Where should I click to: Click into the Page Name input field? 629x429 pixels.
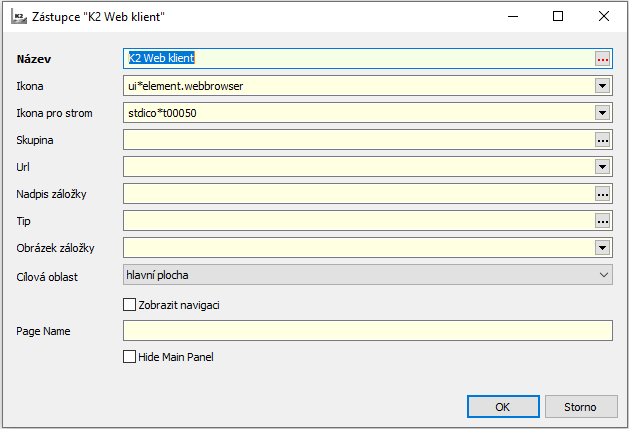click(x=367, y=331)
